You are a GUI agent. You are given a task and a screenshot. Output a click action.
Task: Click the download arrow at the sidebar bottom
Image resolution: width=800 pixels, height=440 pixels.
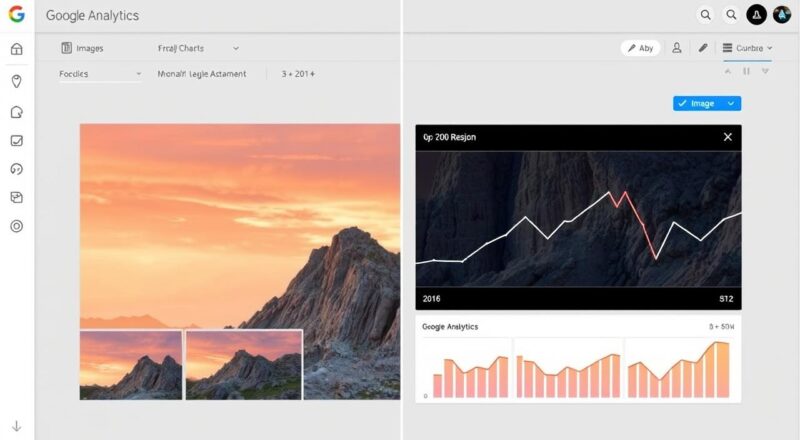[x=16, y=425]
